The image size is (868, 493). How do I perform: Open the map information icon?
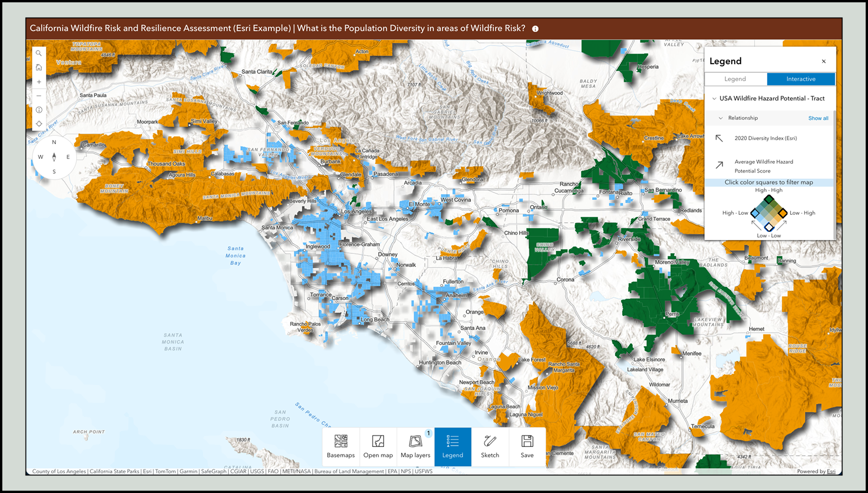click(x=39, y=109)
